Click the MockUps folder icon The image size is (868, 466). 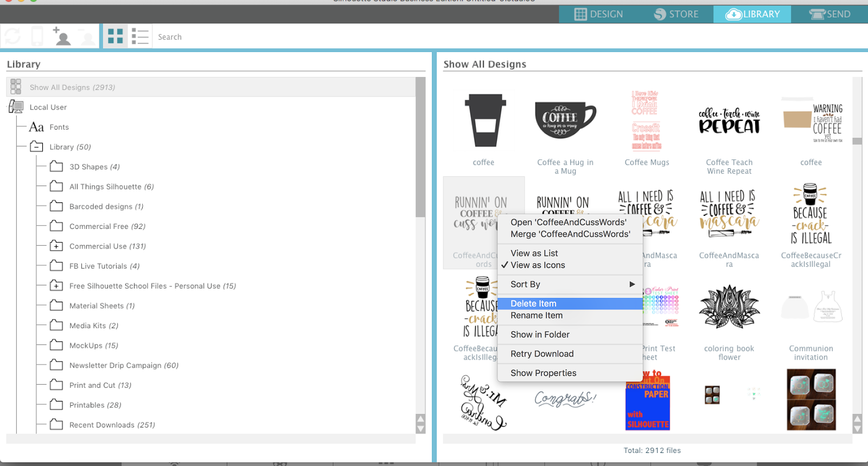click(x=56, y=345)
